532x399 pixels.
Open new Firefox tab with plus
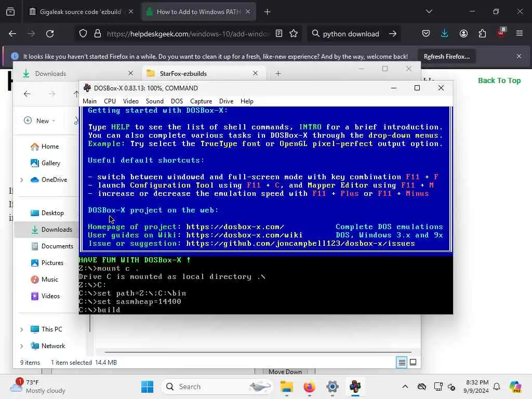click(268, 12)
